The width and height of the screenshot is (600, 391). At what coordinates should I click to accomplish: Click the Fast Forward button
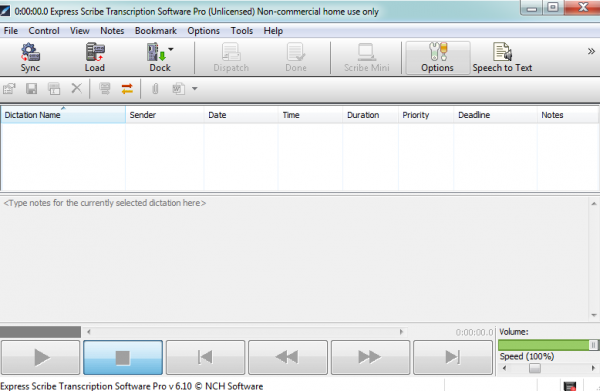point(370,357)
